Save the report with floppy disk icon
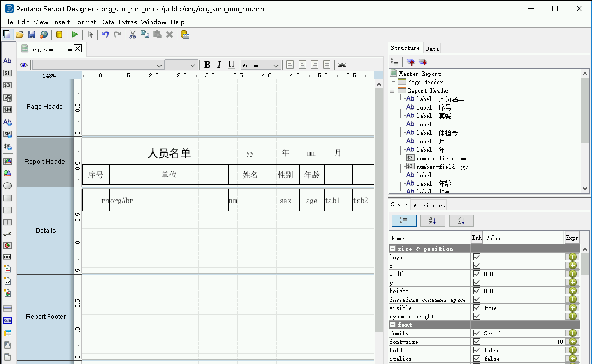The width and height of the screenshot is (592, 364). point(32,35)
